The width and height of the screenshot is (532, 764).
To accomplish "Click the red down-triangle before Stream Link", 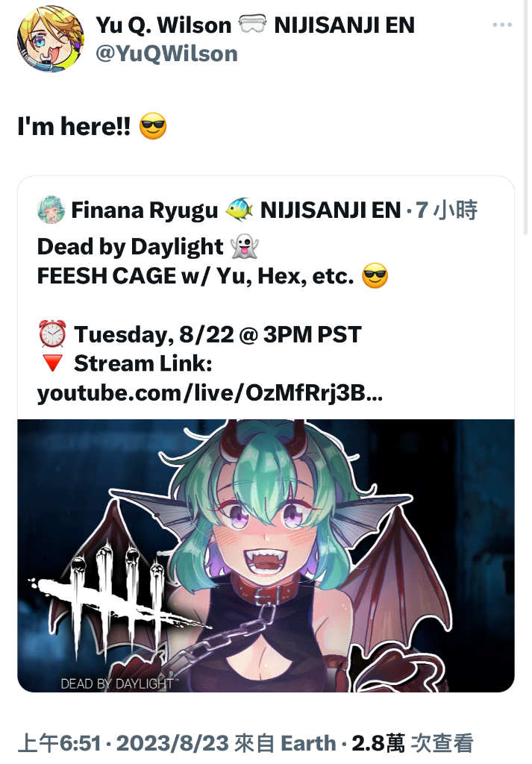I will point(52,363).
